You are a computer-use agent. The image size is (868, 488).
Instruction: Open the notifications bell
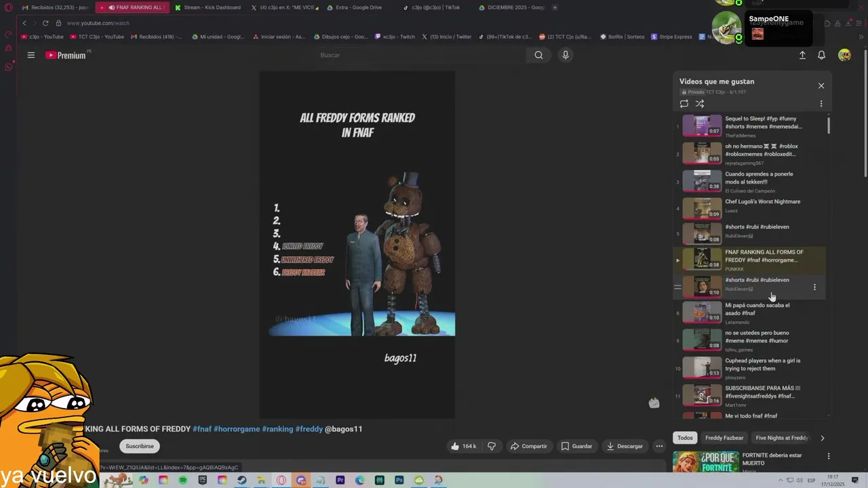821,55
